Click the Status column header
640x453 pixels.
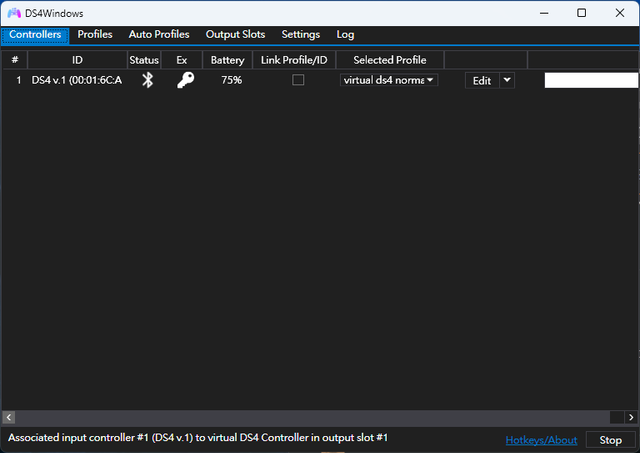[144, 60]
